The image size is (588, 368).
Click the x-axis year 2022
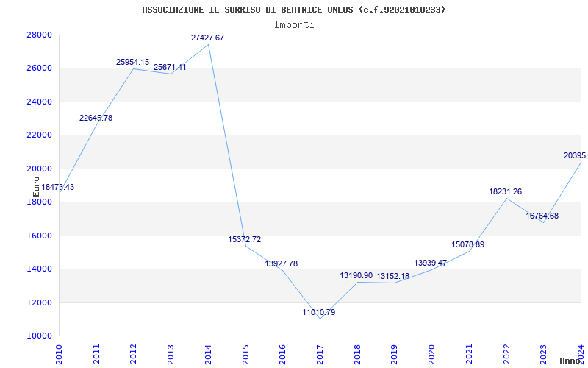(x=506, y=354)
